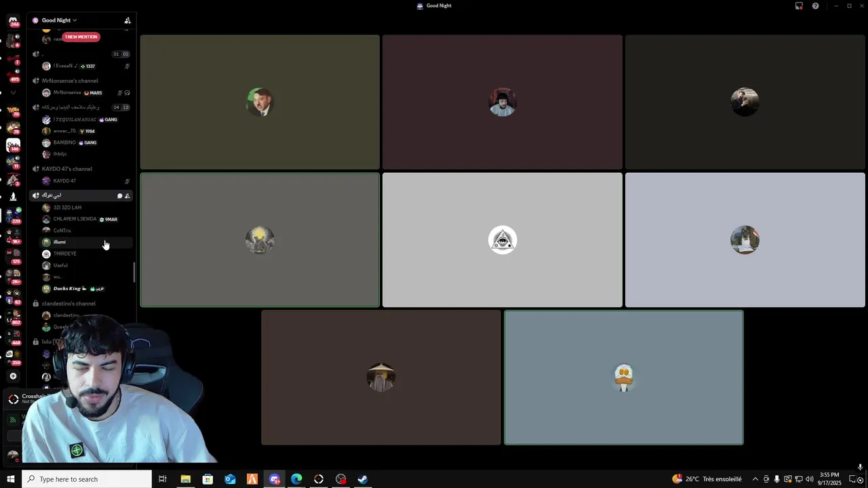Open volume control in system tray
Image resolution: width=868 pixels, height=488 pixels.
(809, 479)
